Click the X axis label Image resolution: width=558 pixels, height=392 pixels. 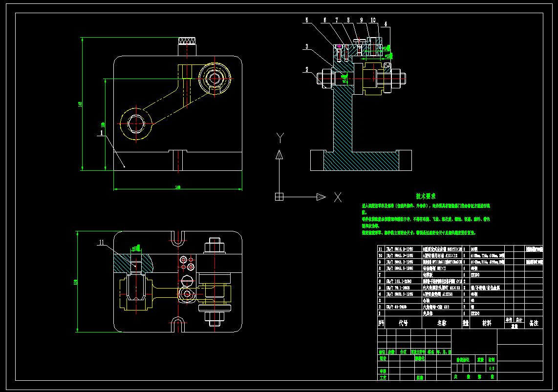(338, 197)
